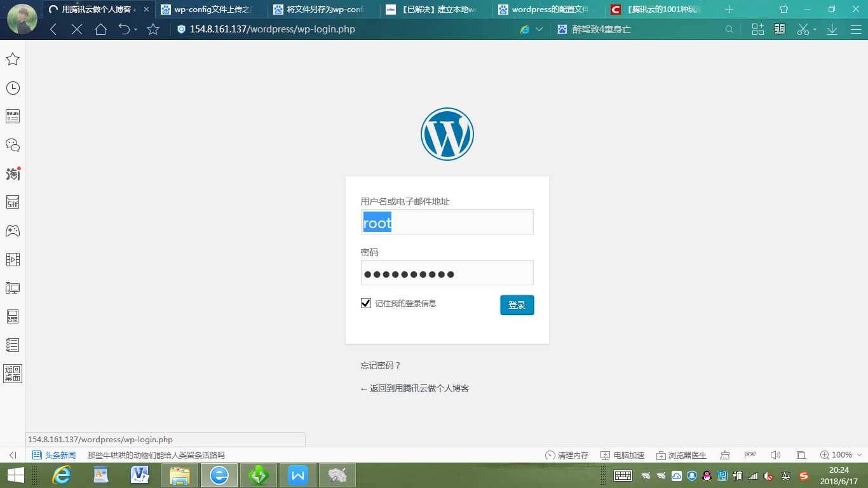Screen dimensions: 868x488
Task: Expand the IE engine mode dropdown arrow
Action: [539, 30]
